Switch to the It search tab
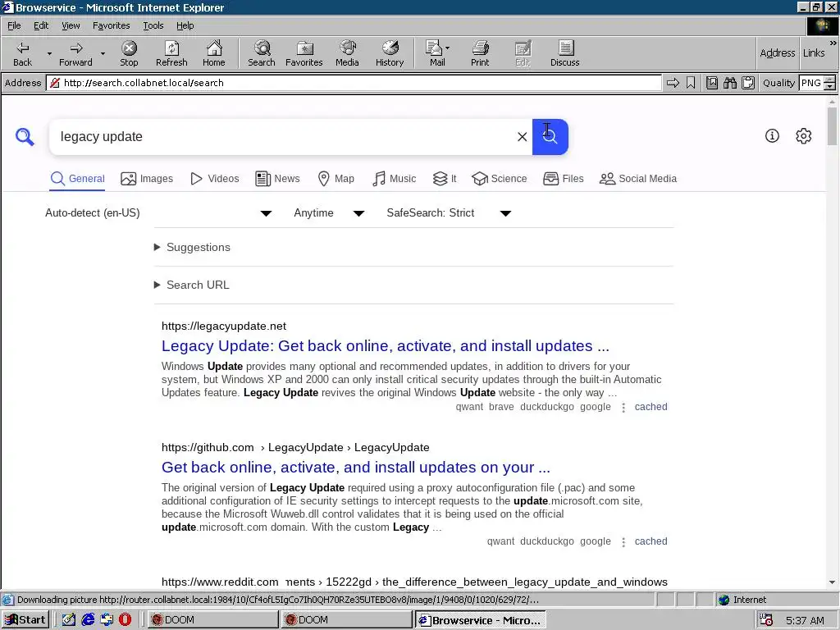Screen dimensions: 840x630 click(445, 178)
